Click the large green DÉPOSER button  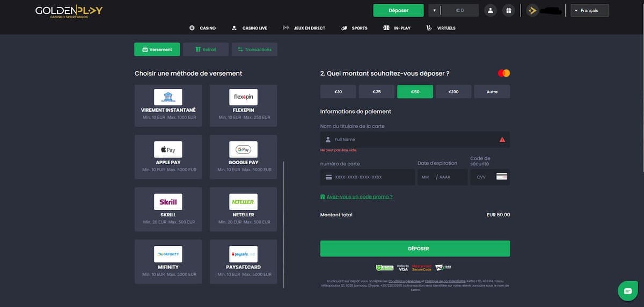pos(415,248)
